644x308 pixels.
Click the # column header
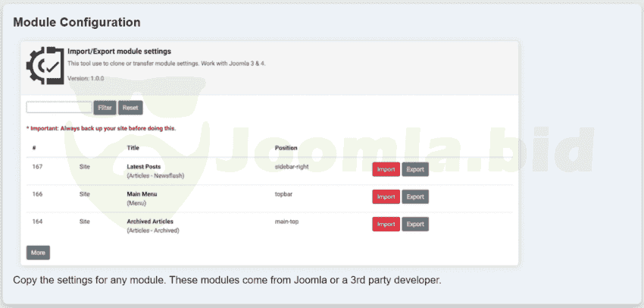pos(34,148)
